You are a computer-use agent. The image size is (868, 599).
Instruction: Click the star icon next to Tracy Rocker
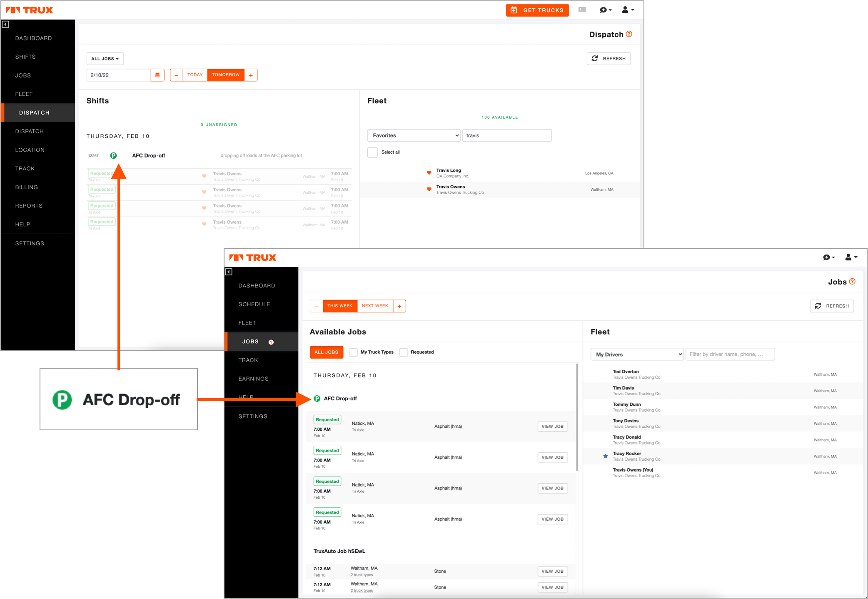pyautogui.click(x=606, y=456)
